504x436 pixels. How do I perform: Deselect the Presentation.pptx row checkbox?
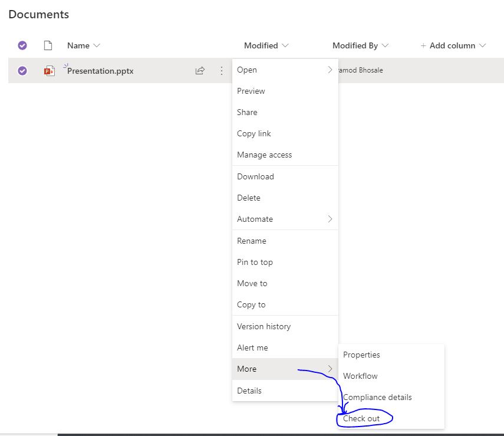tap(22, 70)
